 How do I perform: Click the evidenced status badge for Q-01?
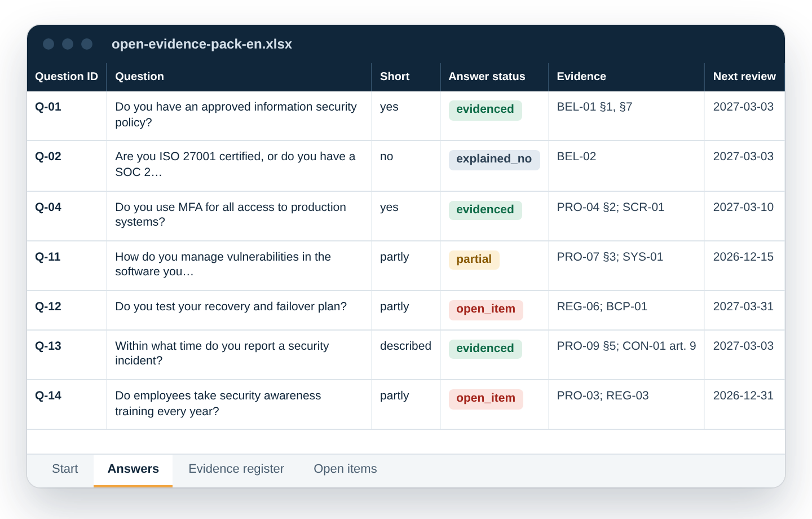[x=485, y=110]
